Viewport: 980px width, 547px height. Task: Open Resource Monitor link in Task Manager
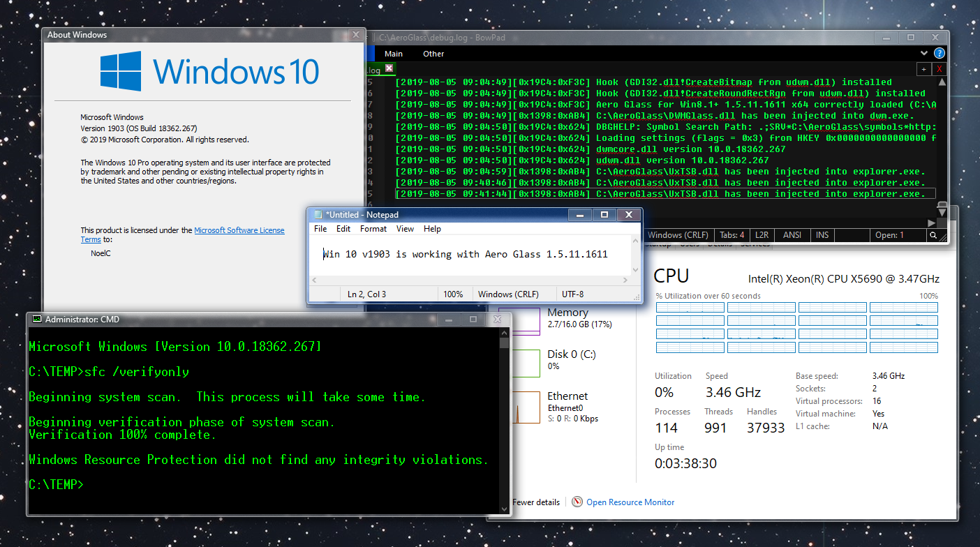[x=630, y=502]
